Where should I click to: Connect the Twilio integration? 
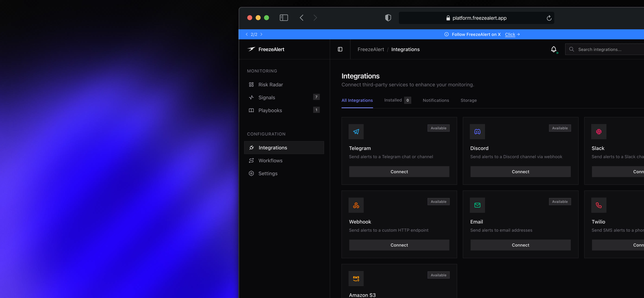coord(618,245)
